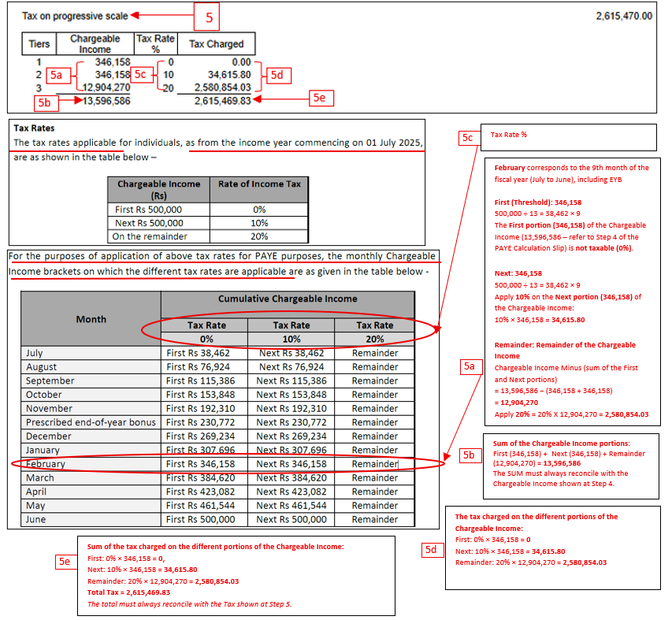Click the 12,904,270 value in tier 3 row
This screenshot has width=672, height=620.
[x=105, y=87]
